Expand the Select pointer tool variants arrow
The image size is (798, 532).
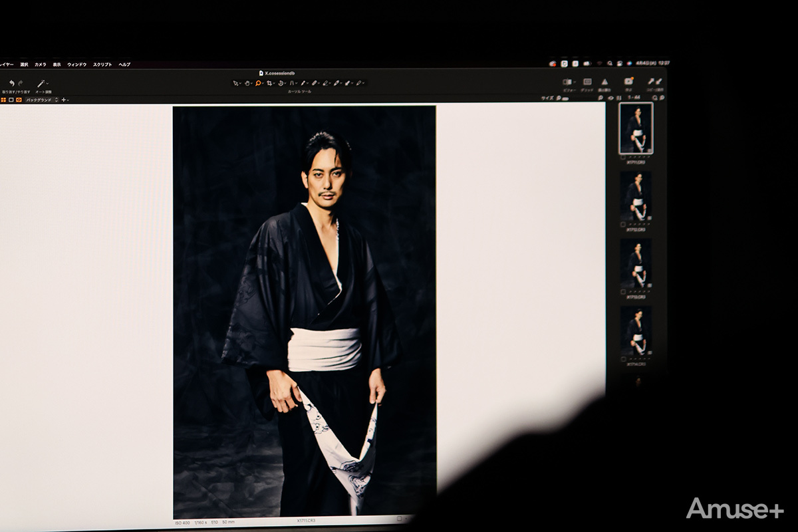(240, 84)
